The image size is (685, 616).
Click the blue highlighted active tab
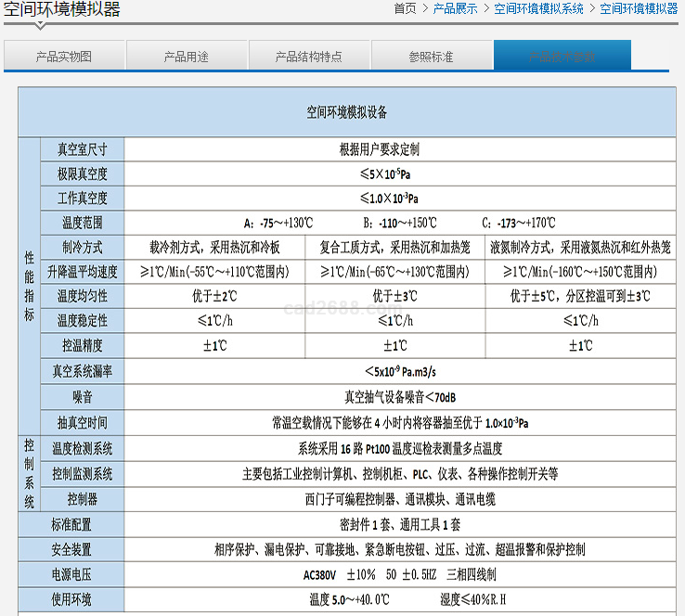562,56
